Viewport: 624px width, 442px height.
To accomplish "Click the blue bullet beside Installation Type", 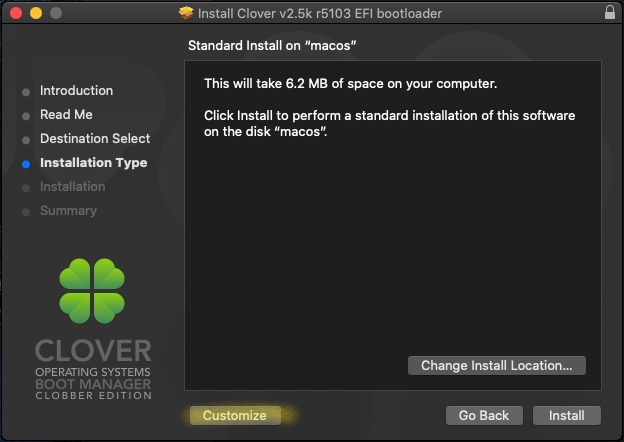I will point(26,164).
